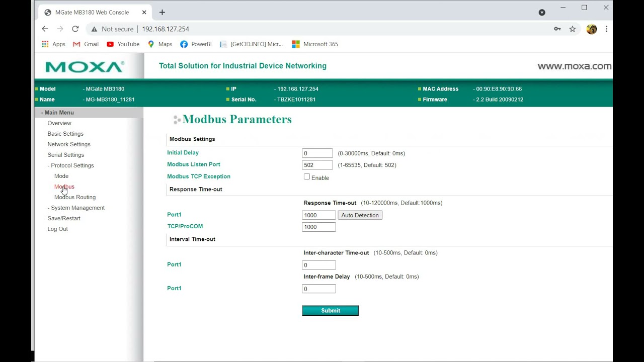Open Mode under Protocol Settings
Image resolution: width=644 pixels, height=362 pixels.
click(61, 176)
